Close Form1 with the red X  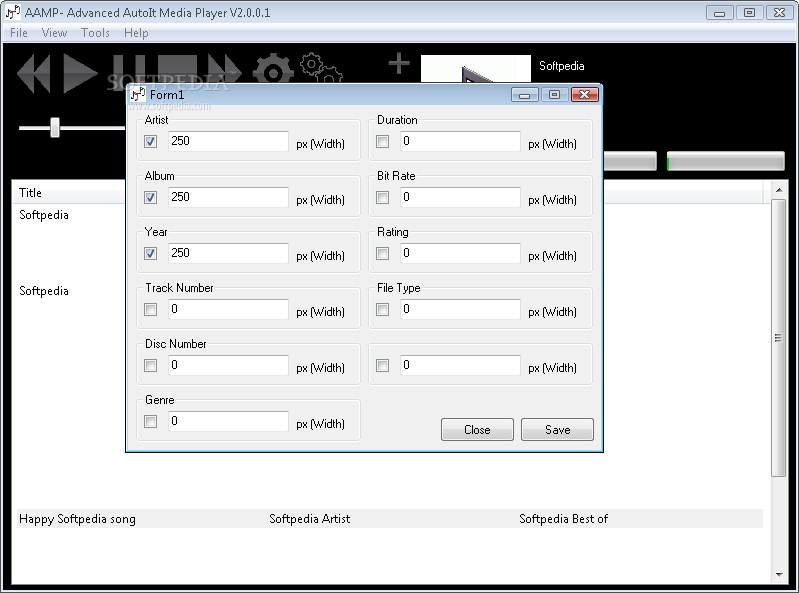[584, 95]
